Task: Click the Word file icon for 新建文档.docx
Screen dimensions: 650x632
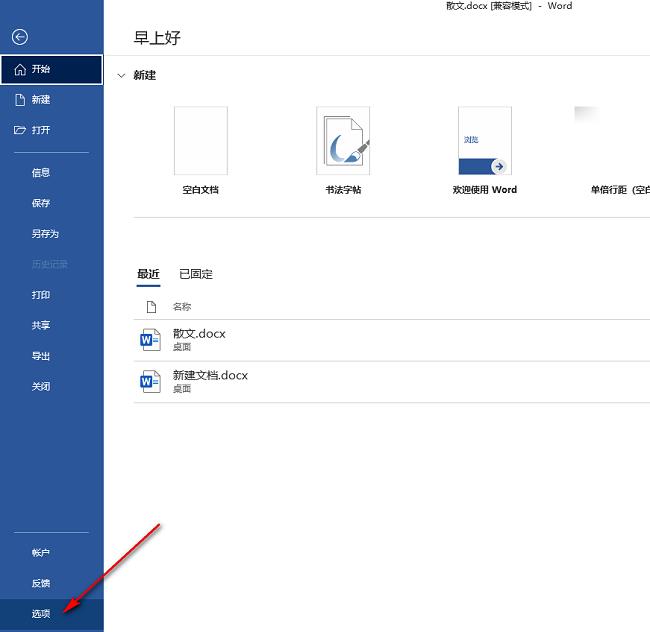Action: coord(150,381)
